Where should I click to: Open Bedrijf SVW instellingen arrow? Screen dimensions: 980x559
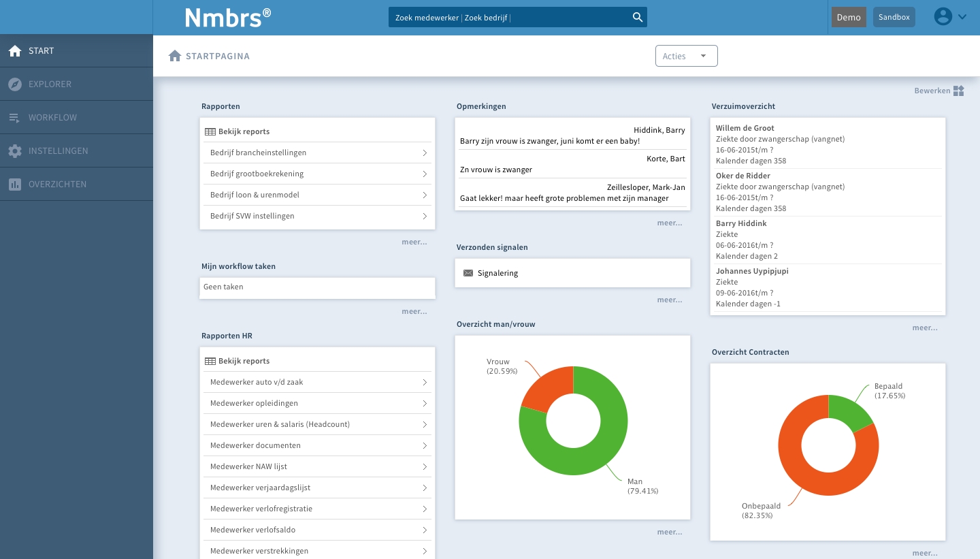coord(425,217)
